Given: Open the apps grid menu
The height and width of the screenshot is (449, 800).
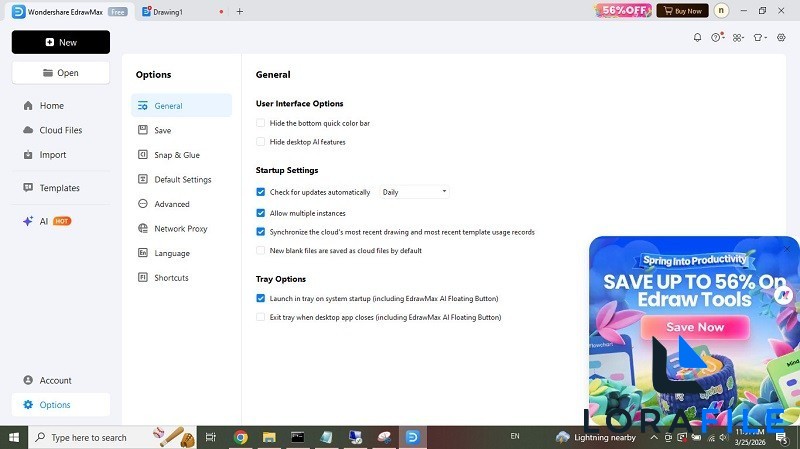Looking at the screenshot, I should [x=738, y=37].
